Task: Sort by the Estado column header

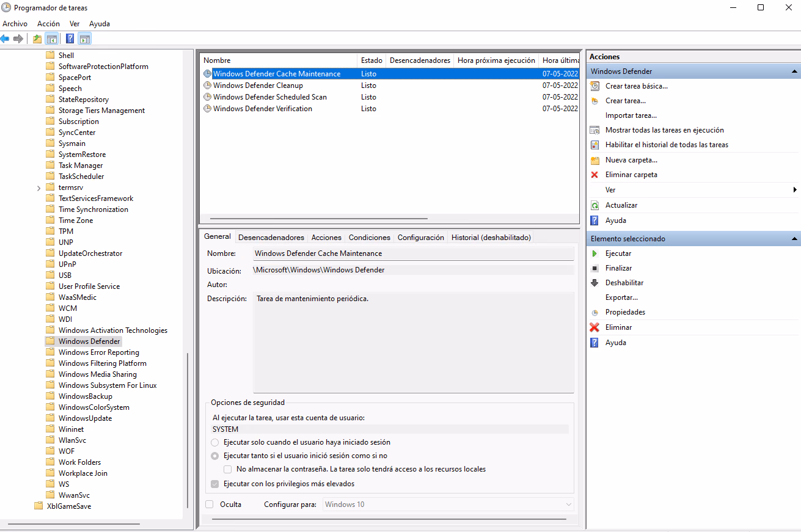Action: coord(371,60)
